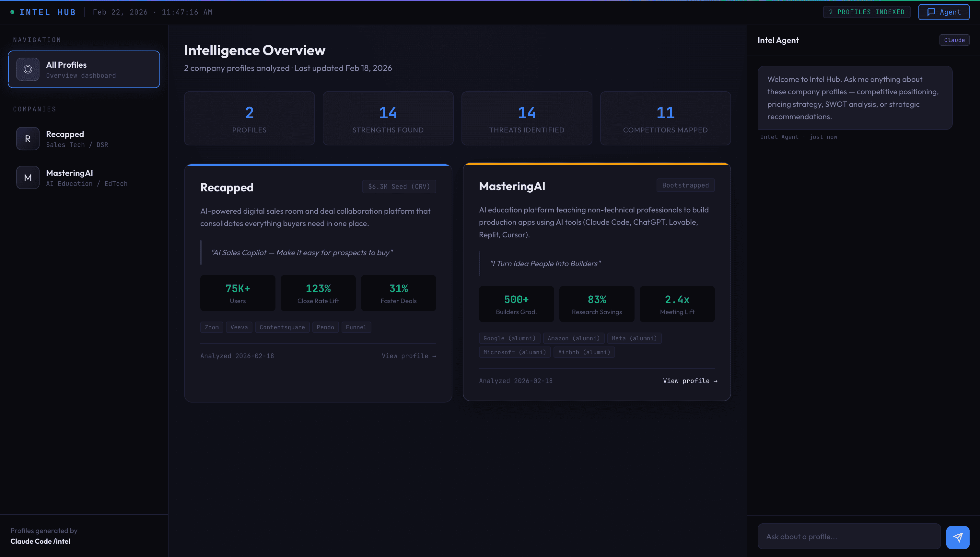Click the Competitors Mapped stat card
The height and width of the screenshot is (557, 980).
(x=665, y=118)
